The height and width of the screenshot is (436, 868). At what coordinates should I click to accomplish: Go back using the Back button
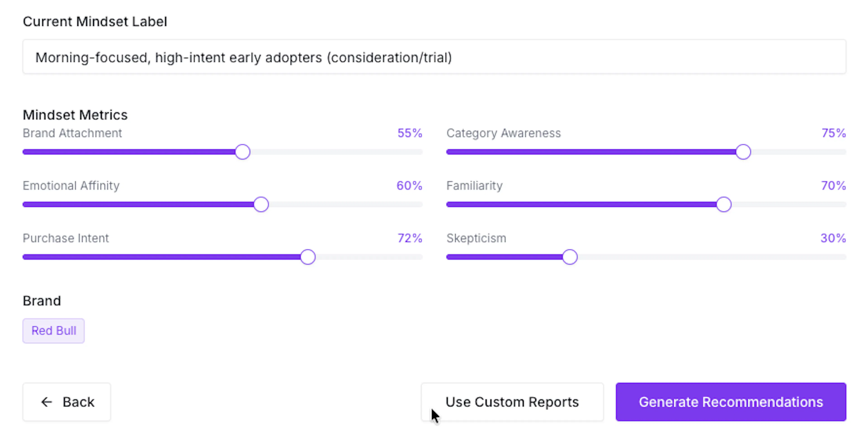click(x=67, y=402)
